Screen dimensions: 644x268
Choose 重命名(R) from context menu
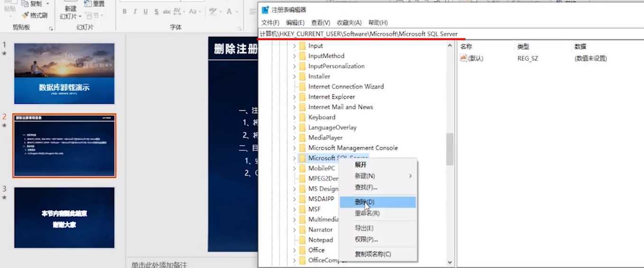pos(378,213)
